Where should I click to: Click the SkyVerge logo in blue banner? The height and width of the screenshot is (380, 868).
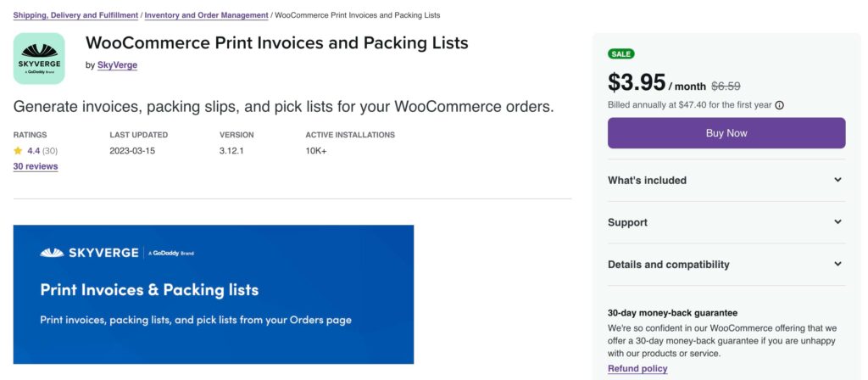click(x=89, y=253)
